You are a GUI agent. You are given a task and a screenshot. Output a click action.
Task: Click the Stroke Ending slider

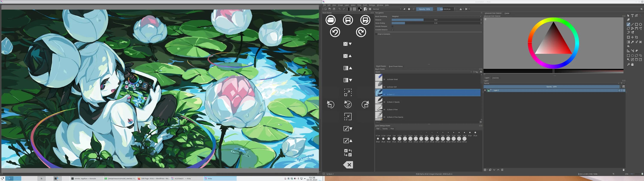[x=436, y=23]
